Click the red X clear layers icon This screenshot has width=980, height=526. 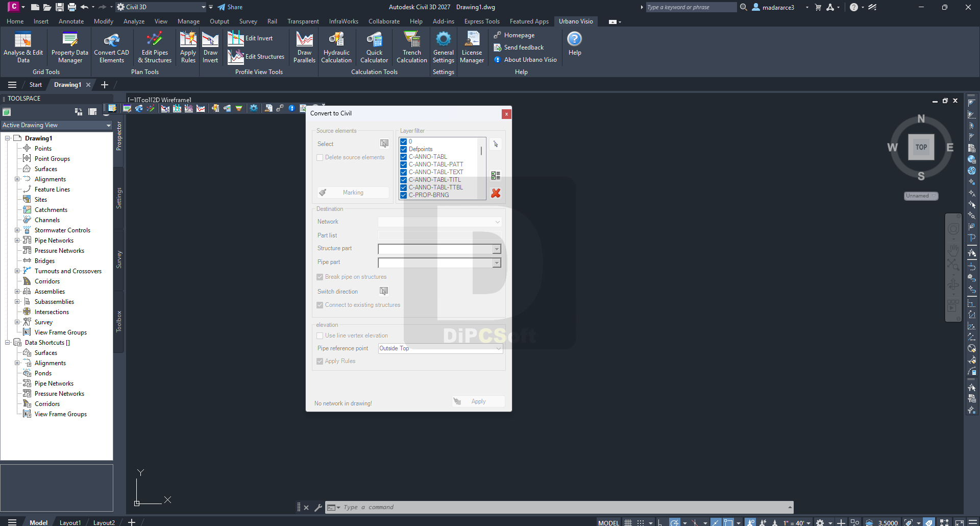click(496, 193)
